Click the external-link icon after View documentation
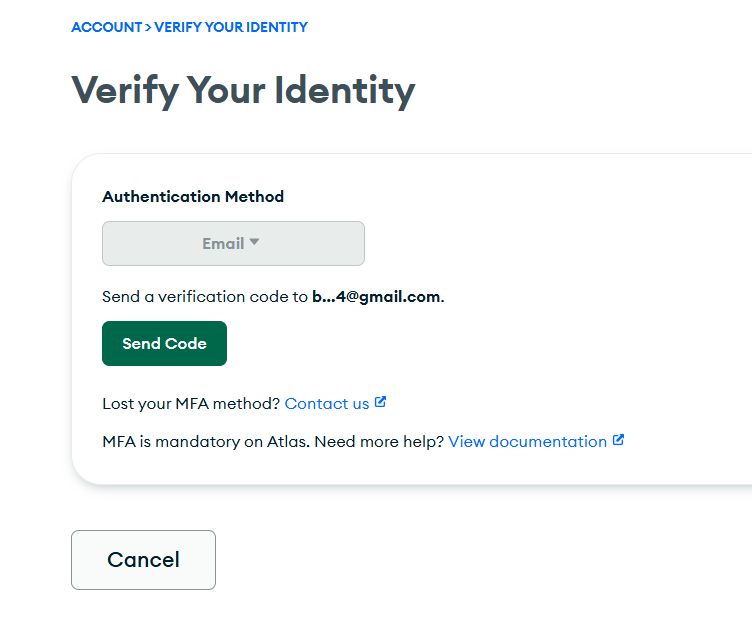Screen dimensions: 752x637 coord(618,440)
